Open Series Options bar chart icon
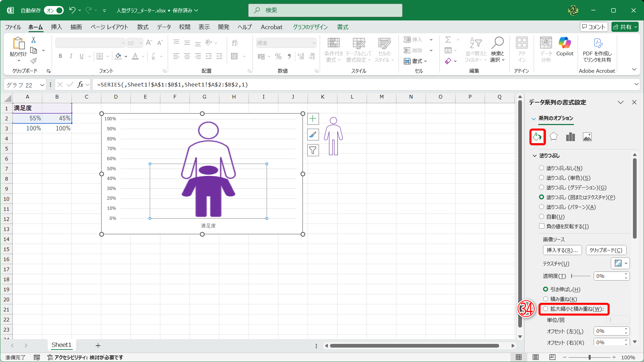Viewport: 644px width, 362px height. tap(570, 137)
